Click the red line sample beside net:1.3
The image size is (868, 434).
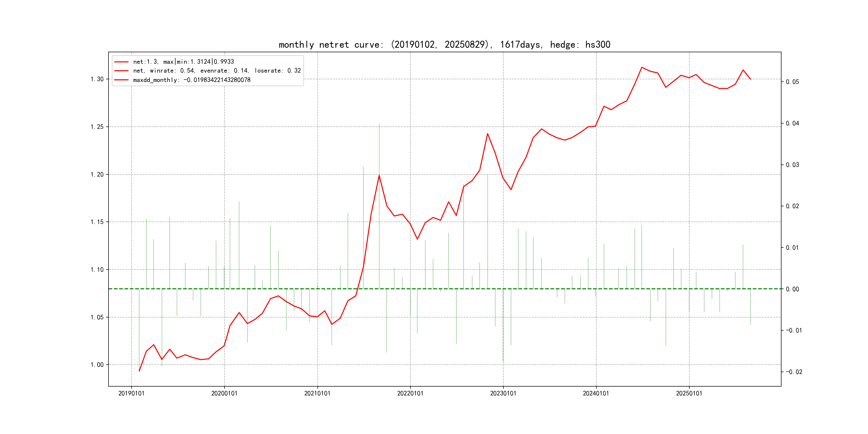pyautogui.click(x=121, y=62)
